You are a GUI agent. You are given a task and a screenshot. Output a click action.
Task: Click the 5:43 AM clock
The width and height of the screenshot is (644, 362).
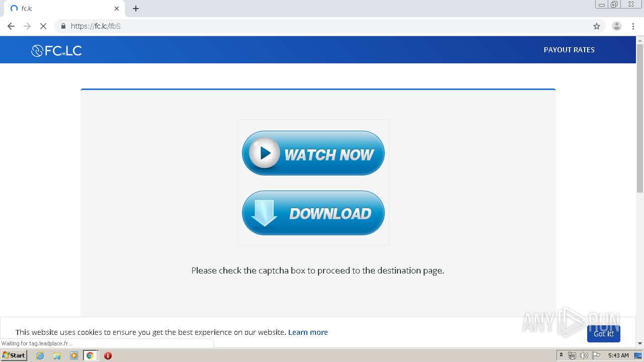point(618,355)
